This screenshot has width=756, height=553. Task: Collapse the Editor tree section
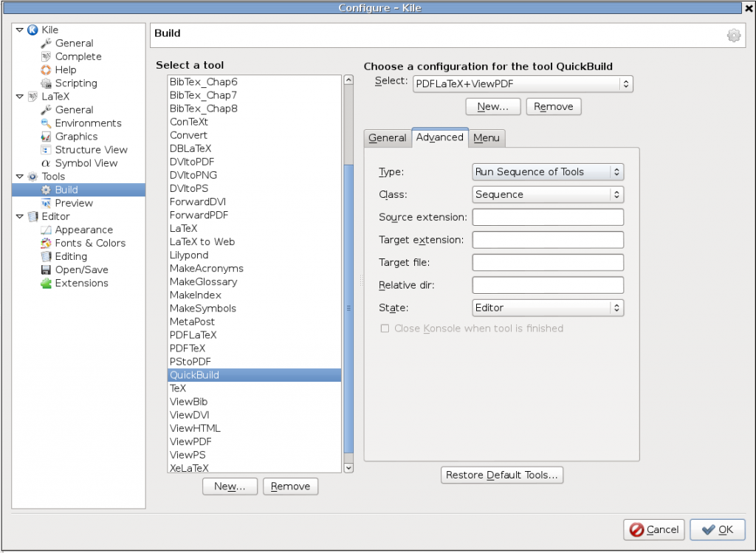(20, 216)
